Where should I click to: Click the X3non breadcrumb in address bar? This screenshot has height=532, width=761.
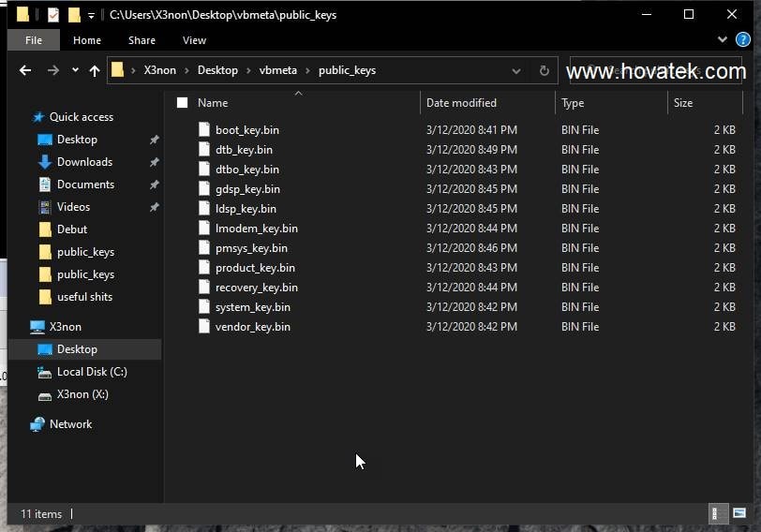click(159, 70)
